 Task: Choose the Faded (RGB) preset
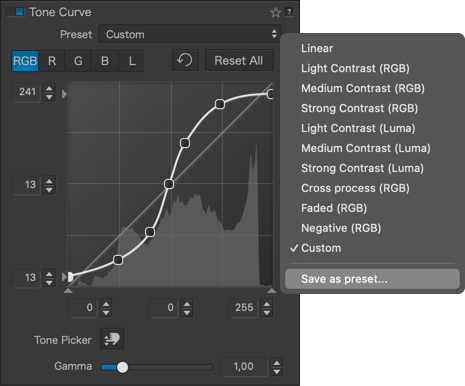coord(334,208)
